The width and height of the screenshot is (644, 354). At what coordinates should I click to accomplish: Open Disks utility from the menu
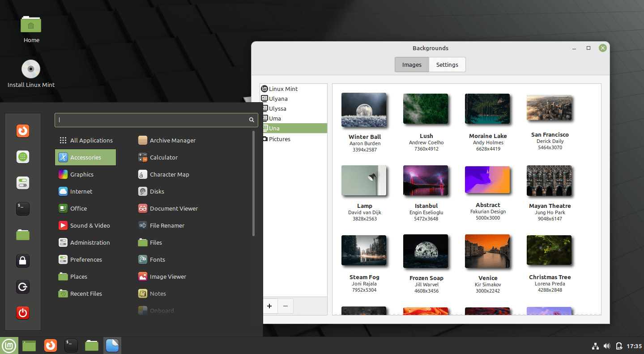(x=151, y=191)
